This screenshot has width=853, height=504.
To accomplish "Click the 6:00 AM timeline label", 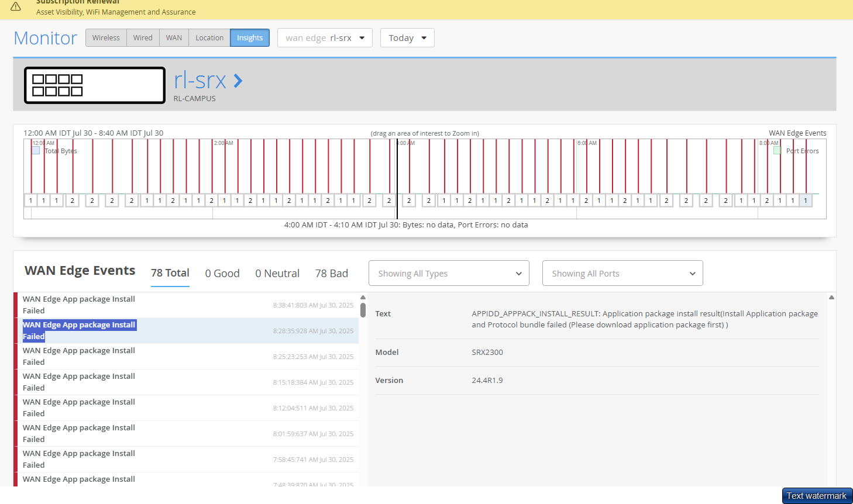I will point(587,143).
